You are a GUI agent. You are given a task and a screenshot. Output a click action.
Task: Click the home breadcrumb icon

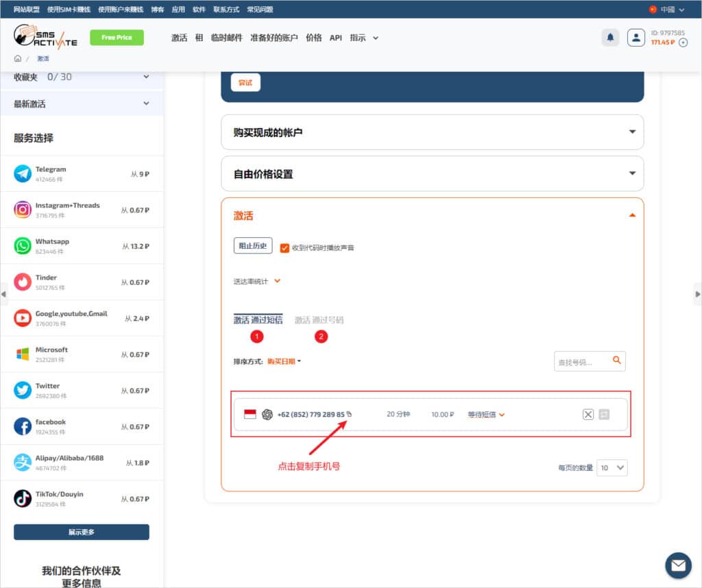18,59
